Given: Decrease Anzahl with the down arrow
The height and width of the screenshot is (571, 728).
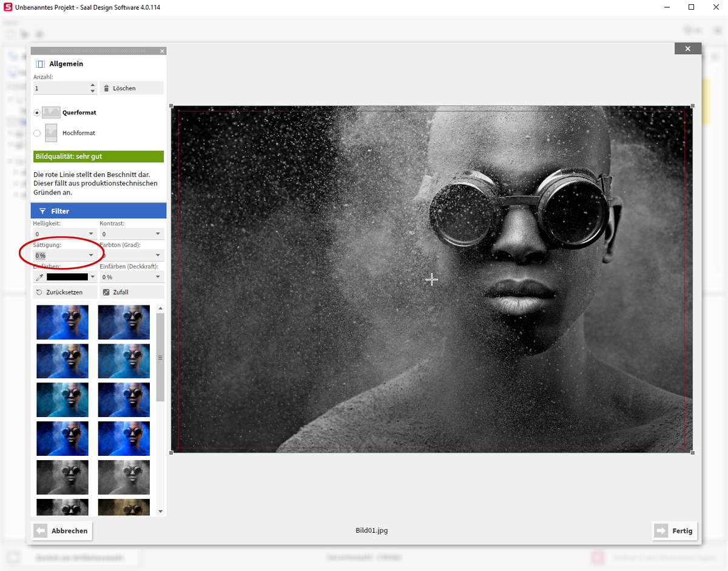Looking at the screenshot, I should pyautogui.click(x=92, y=92).
